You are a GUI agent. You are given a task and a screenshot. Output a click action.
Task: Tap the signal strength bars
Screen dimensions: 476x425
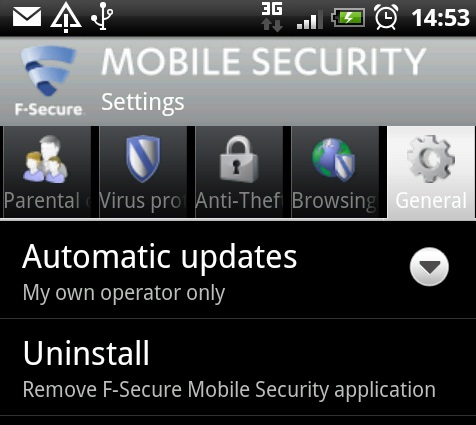[310, 20]
